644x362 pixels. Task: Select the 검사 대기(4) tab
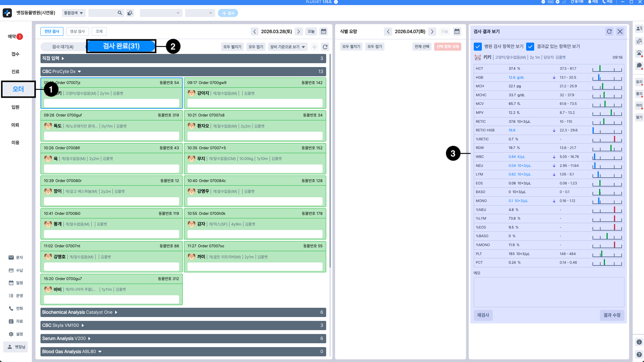63,47
